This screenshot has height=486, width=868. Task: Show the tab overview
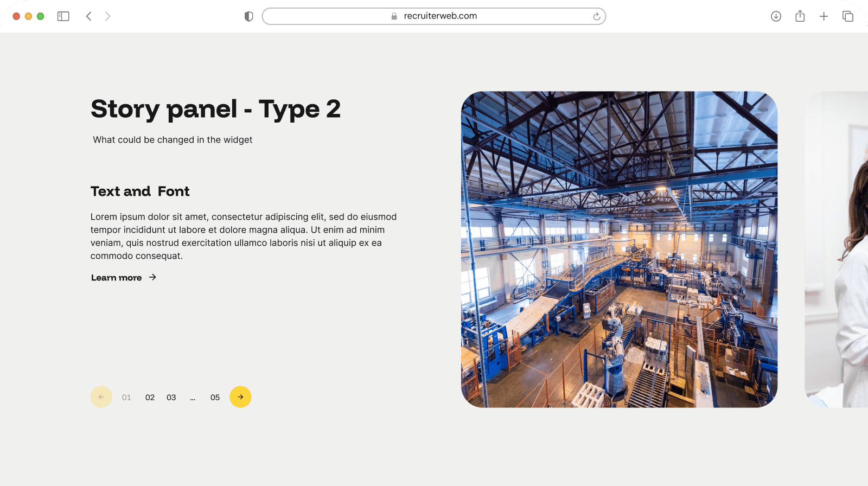click(847, 16)
